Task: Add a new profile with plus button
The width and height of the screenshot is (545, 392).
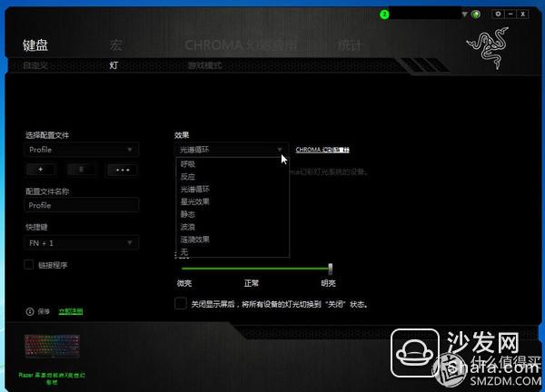Action: 41,170
